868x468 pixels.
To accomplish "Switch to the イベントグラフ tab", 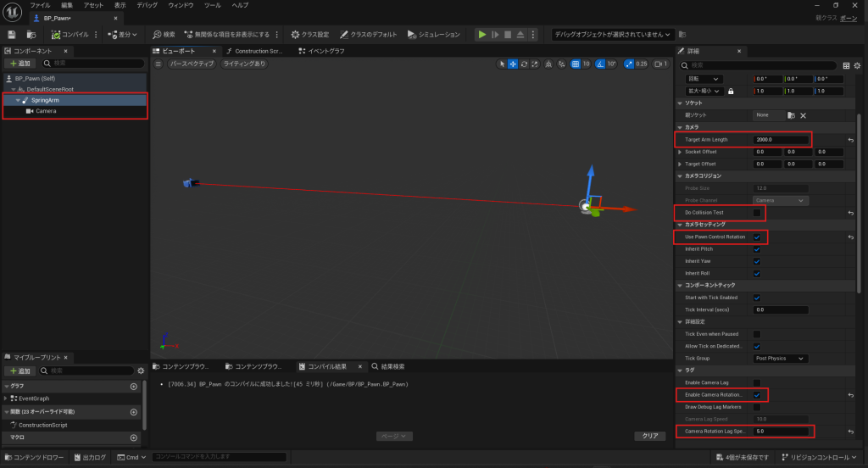I will point(325,51).
